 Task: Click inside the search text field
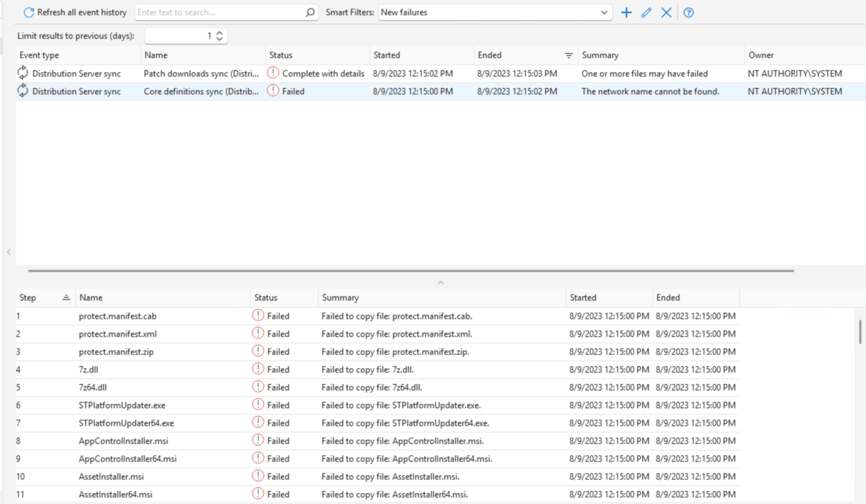217,12
